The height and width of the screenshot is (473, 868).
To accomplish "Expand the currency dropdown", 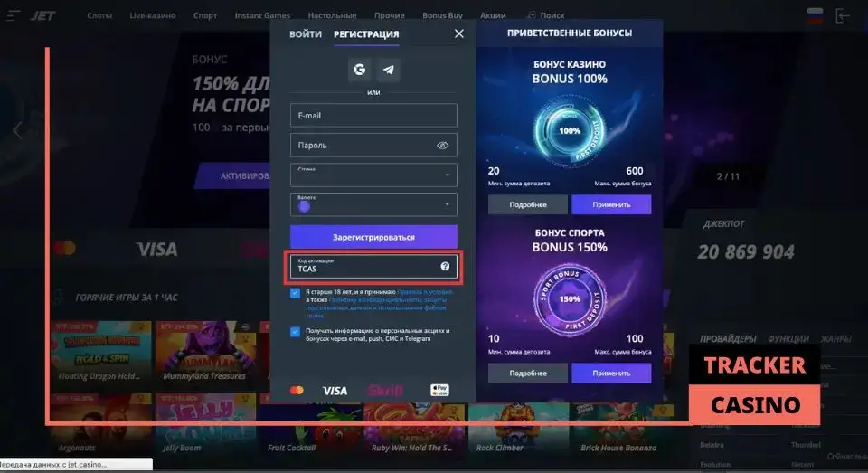I will pos(373,204).
